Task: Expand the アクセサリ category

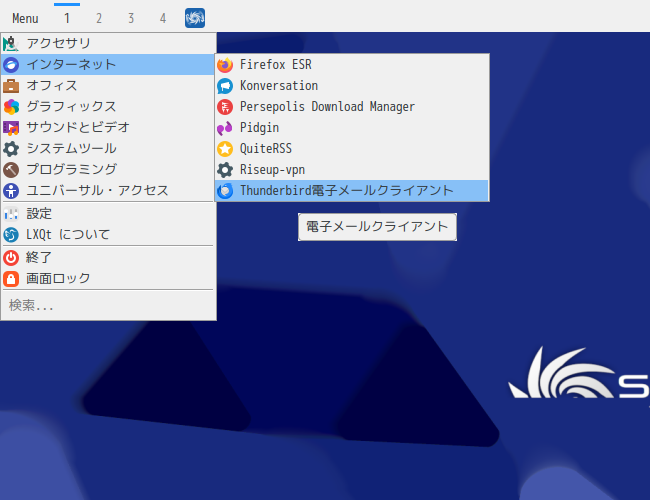Action: [108, 44]
